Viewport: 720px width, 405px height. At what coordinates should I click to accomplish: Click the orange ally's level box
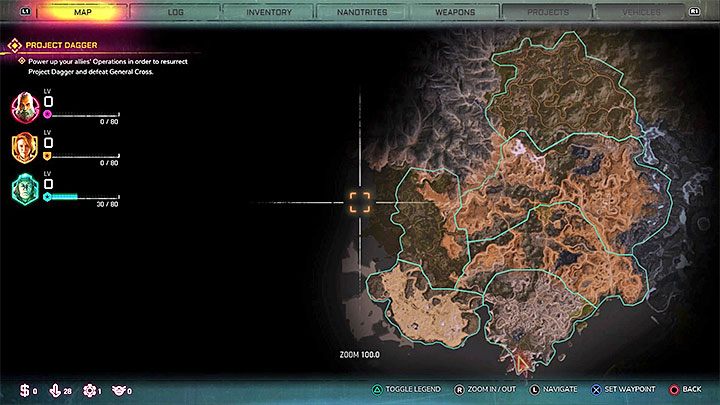tap(48, 143)
